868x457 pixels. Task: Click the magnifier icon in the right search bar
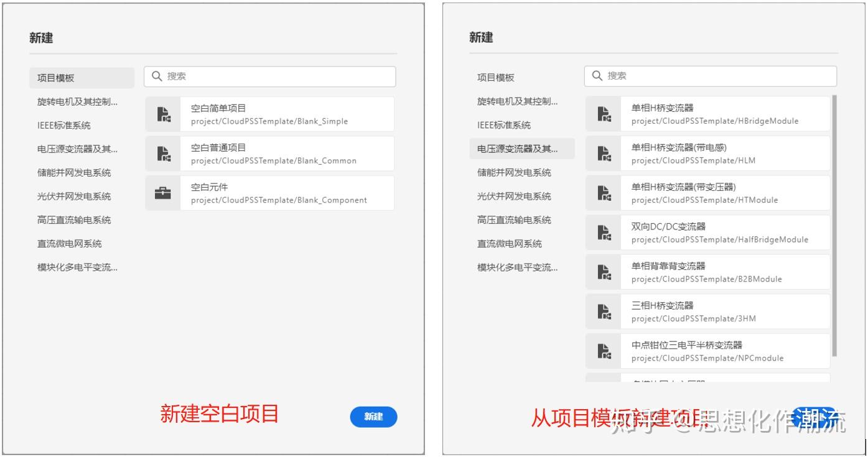point(597,76)
